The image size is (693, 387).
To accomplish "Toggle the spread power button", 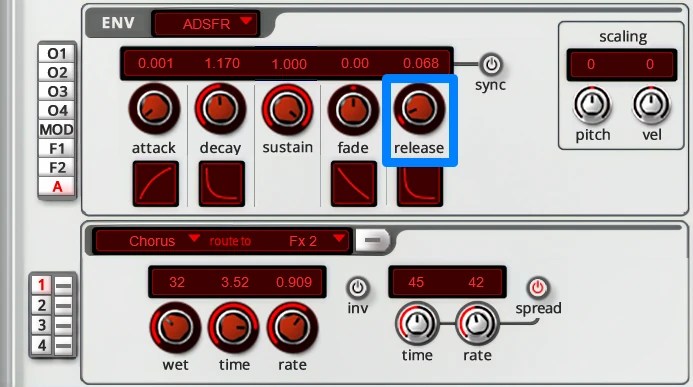I will (538, 288).
